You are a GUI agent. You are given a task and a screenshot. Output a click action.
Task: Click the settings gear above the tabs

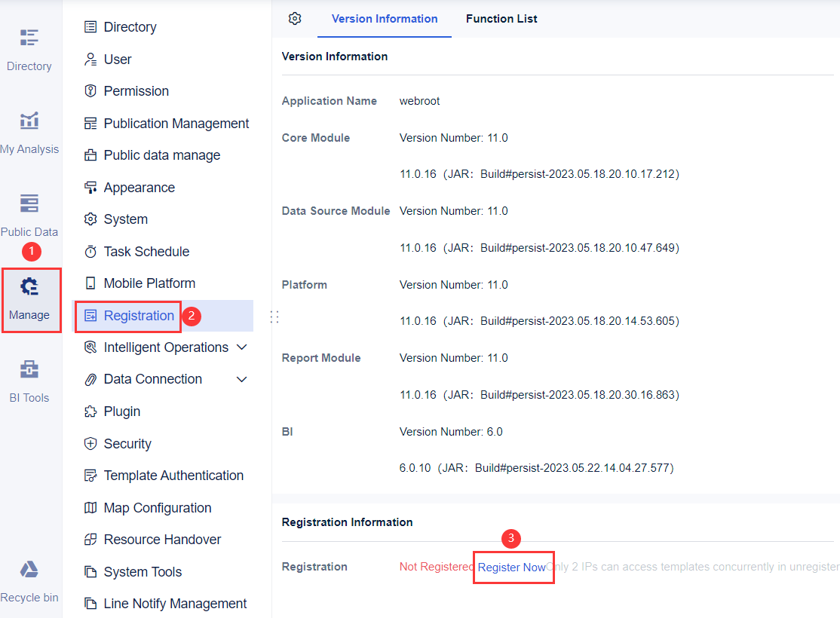click(x=295, y=19)
